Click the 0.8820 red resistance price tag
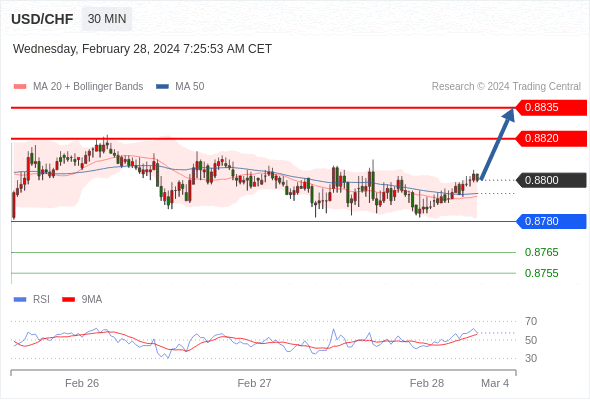 (551, 138)
